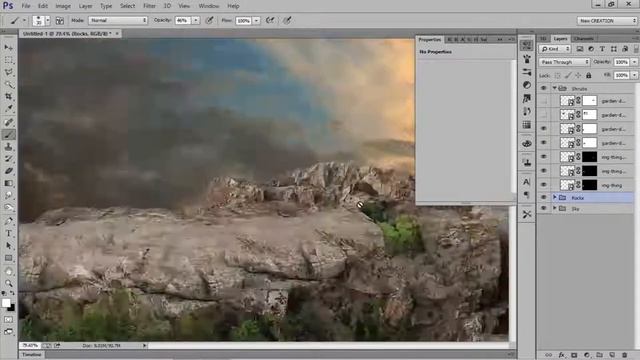This screenshot has height=360, width=640.
Task: Select the Properties panel tab
Action: [430, 40]
